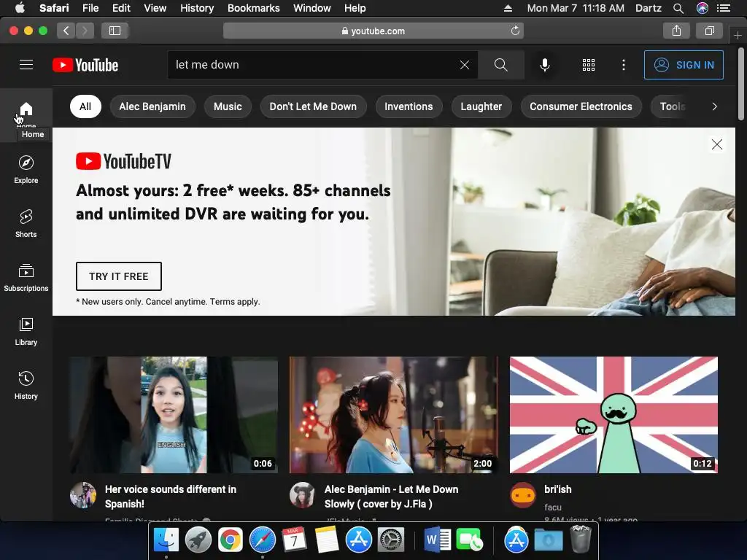
Task: Open Subscriptions in the sidebar
Action: (x=26, y=277)
